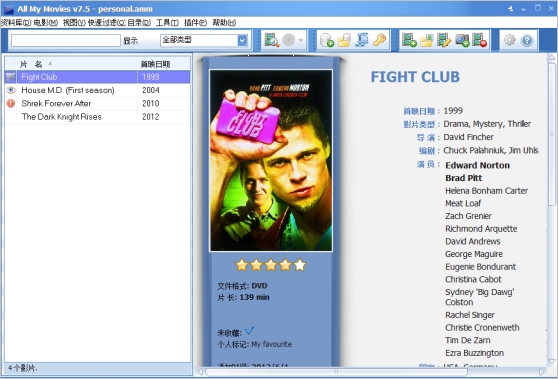Click the key password protection icon

[379, 40]
